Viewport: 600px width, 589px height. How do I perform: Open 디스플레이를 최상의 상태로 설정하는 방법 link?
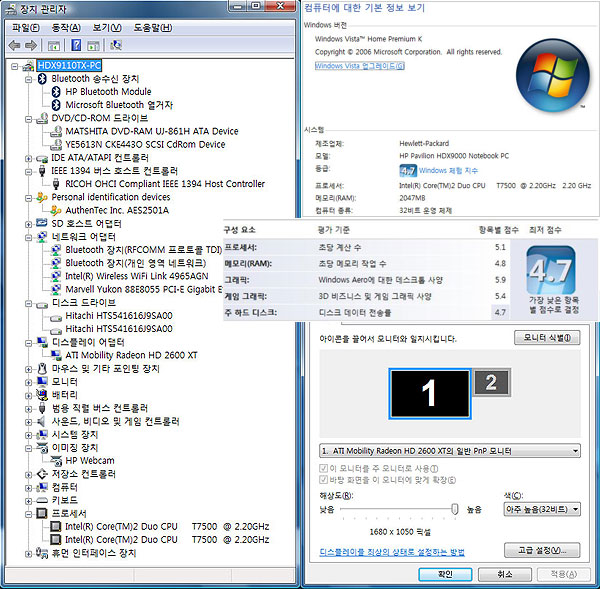click(392, 551)
